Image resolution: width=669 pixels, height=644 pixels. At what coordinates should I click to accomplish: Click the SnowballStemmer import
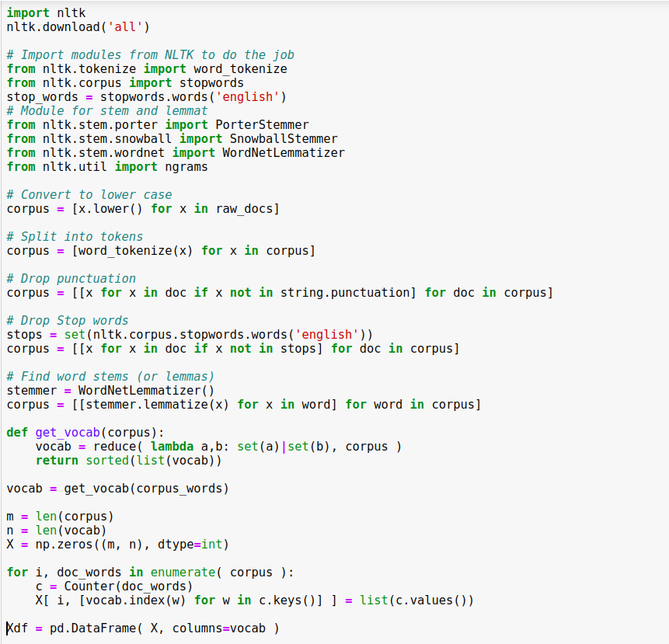pos(148,138)
